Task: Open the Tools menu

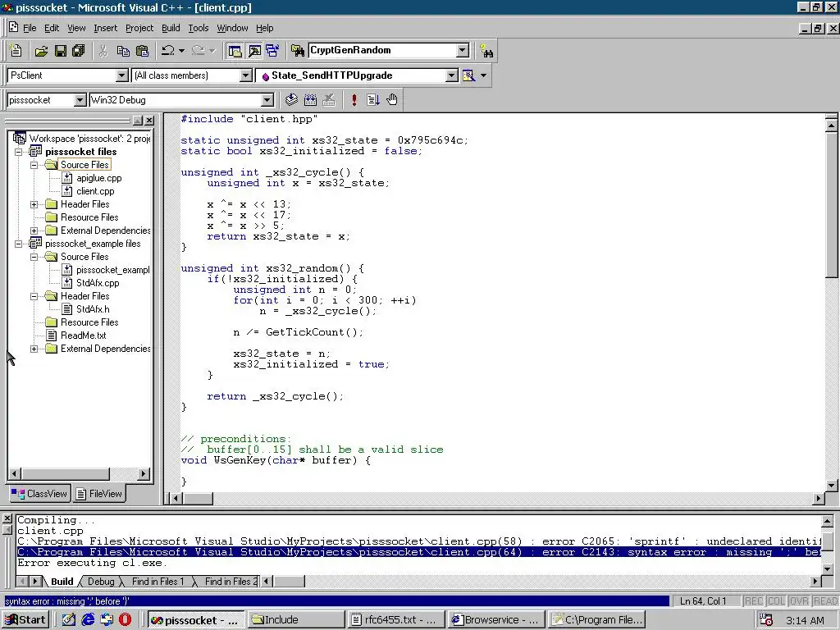Action: tap(199, 28)
